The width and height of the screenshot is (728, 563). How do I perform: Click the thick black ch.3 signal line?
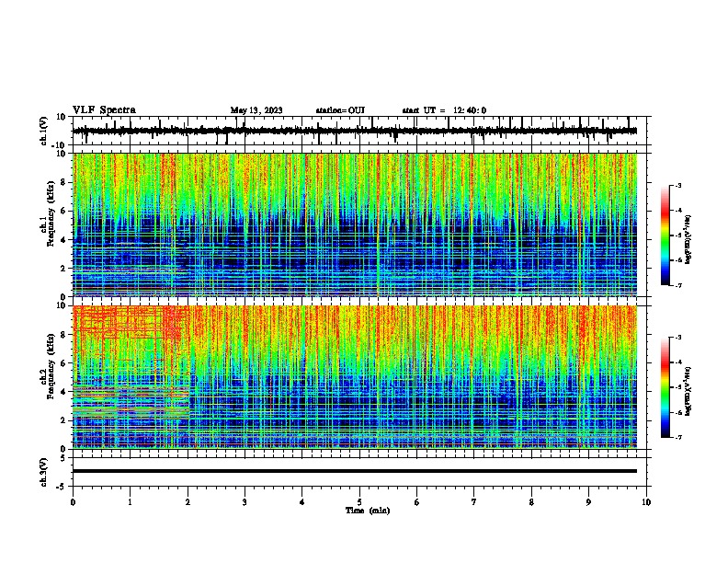pyautogui.click(x=355, y=471)
